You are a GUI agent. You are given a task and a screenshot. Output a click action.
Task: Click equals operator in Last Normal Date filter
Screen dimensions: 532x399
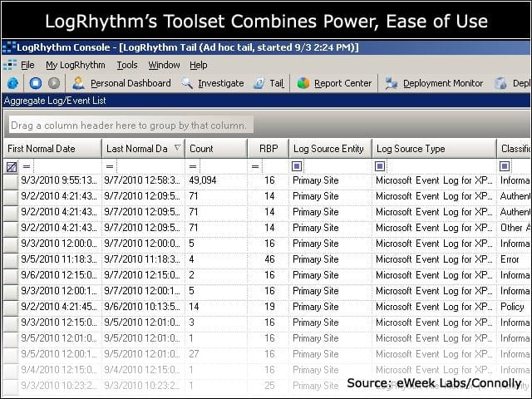(x=110, y=166)
